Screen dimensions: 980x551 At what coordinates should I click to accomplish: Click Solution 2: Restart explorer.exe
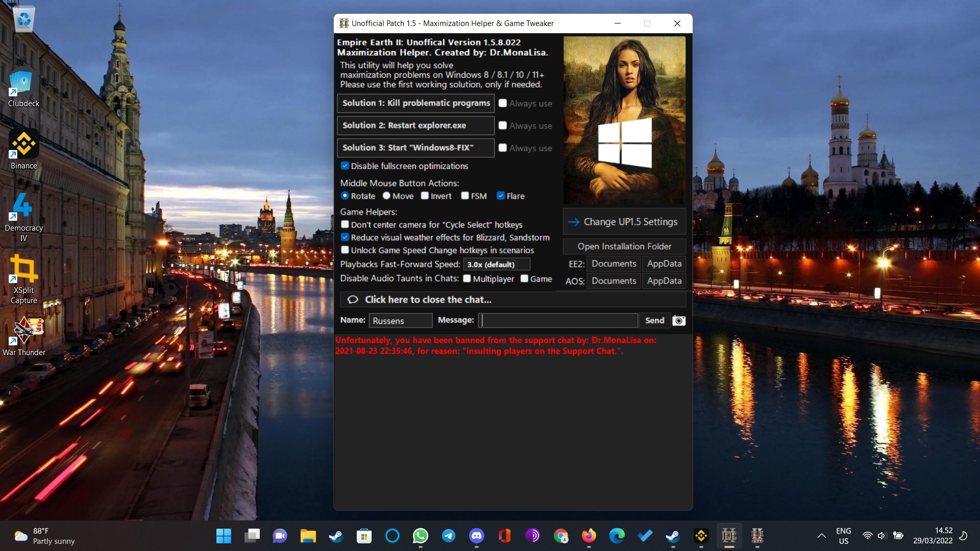tap(415, 126)
